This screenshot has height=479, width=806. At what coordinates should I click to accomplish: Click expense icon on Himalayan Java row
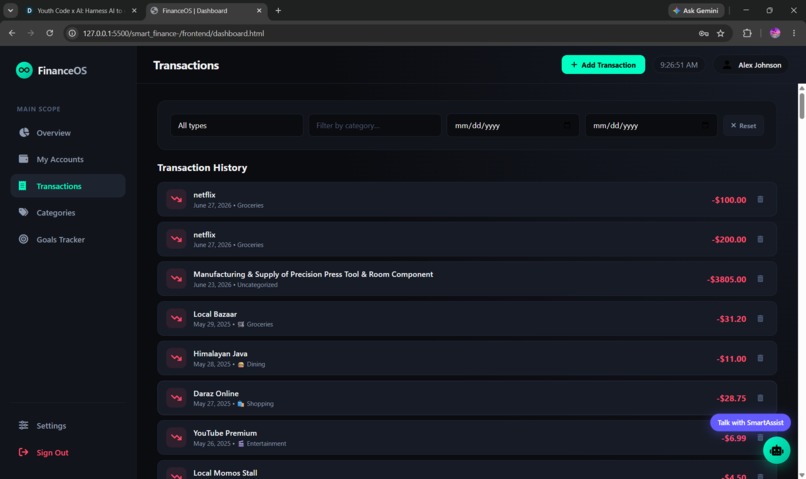point(176,358)
